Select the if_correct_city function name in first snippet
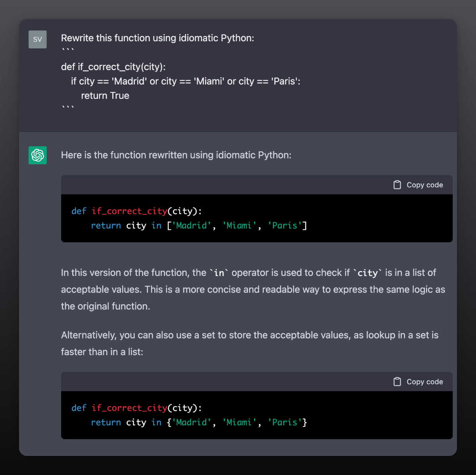This screenshot has height=475, width=476. tap(129, 211)
